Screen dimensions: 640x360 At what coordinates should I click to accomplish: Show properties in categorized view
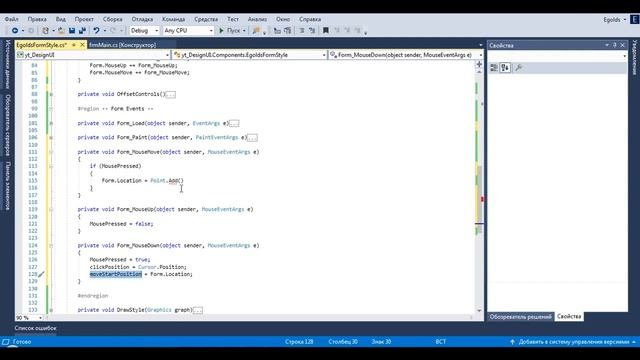[x=494, y=68]
